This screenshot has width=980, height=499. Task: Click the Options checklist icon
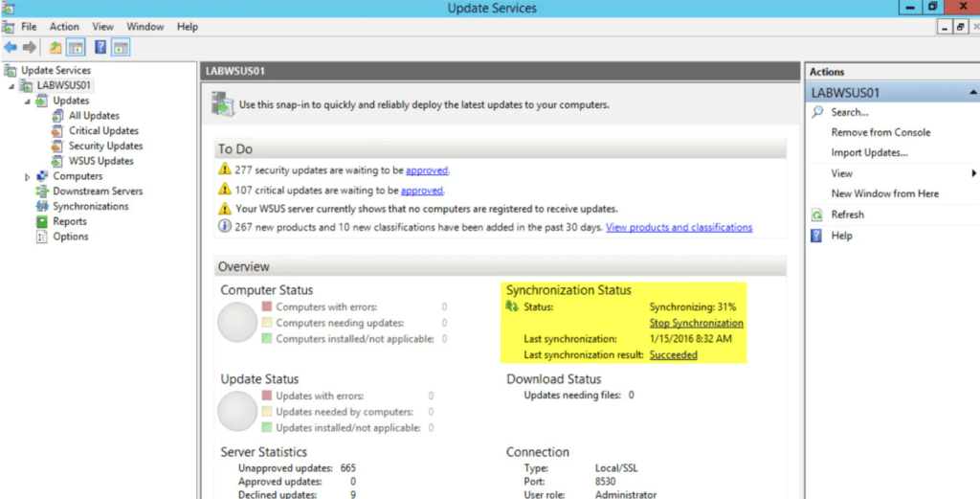point(42,237)
